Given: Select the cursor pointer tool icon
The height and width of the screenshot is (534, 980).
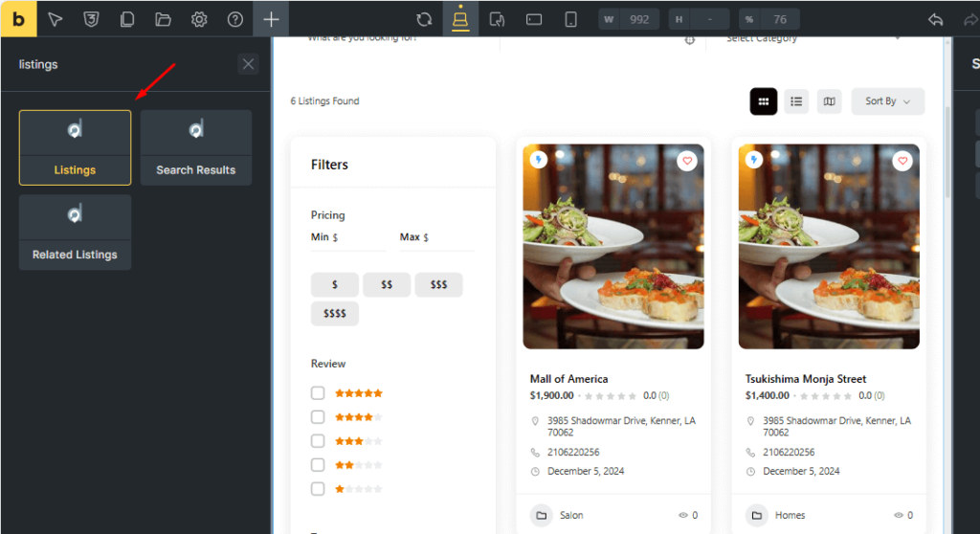Looking at the screenshot, I should point(55,19).
